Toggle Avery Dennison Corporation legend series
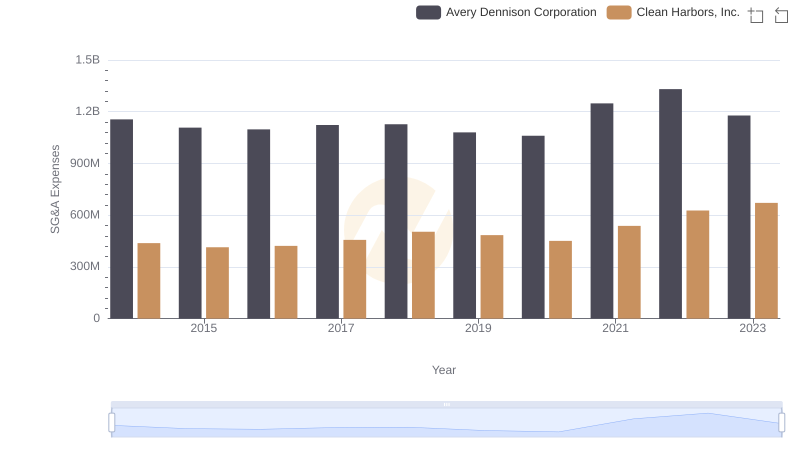 click(506, 12)
